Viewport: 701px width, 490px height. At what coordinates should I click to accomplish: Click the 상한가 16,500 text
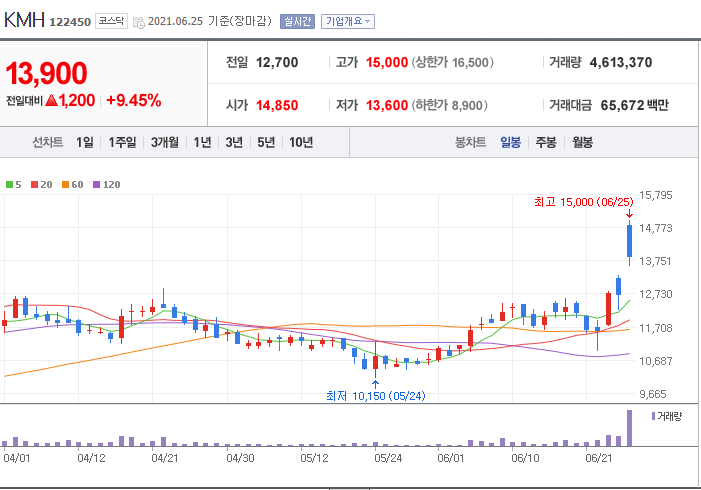[x=452, y=63]
